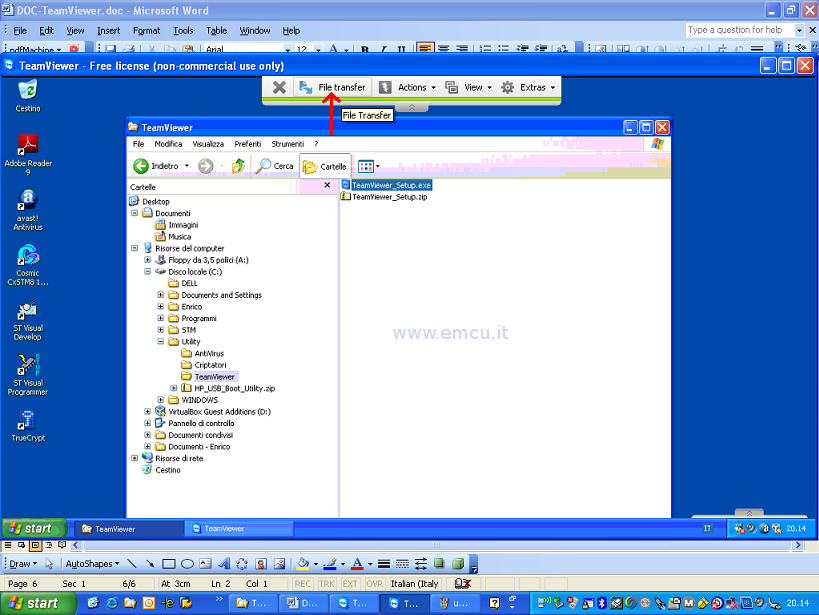Open the Format menu in Word
The width and height of the screenshot is (819, 615).
[x=146, y=30]
